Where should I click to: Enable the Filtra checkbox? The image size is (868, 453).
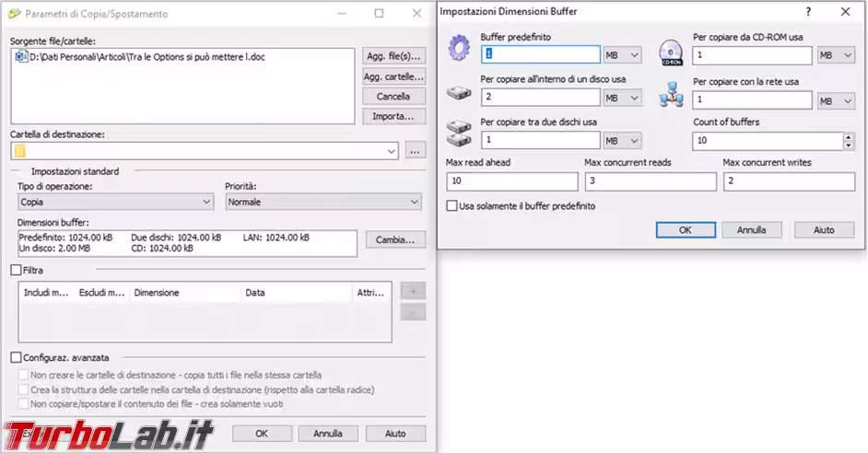[16, 271]
